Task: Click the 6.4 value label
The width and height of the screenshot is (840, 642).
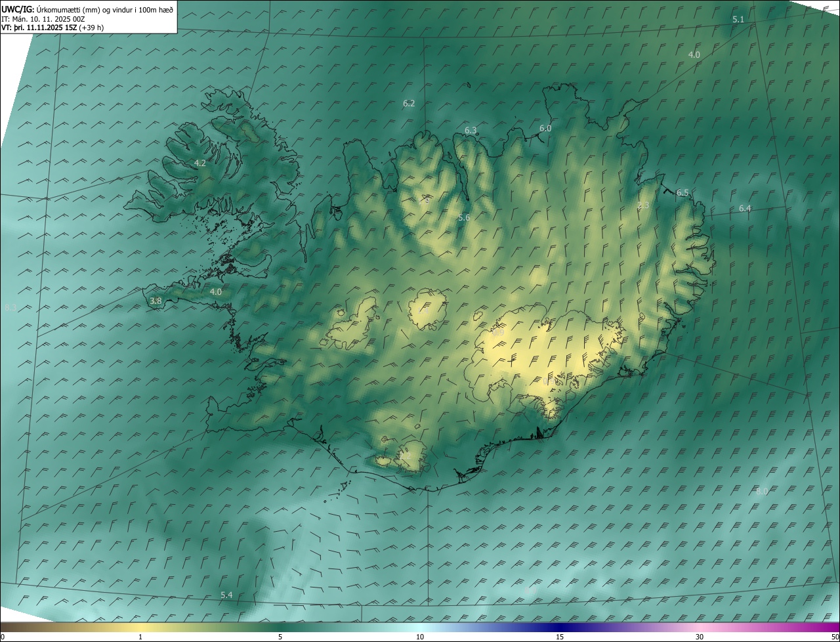Action: pyautogui.click(x=745, y=209)
